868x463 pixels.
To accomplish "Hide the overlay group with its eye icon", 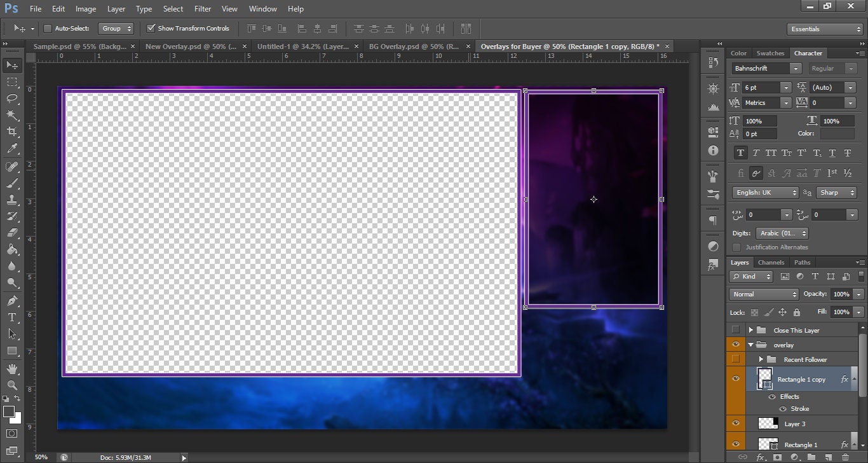I will [x=735, y=344].
